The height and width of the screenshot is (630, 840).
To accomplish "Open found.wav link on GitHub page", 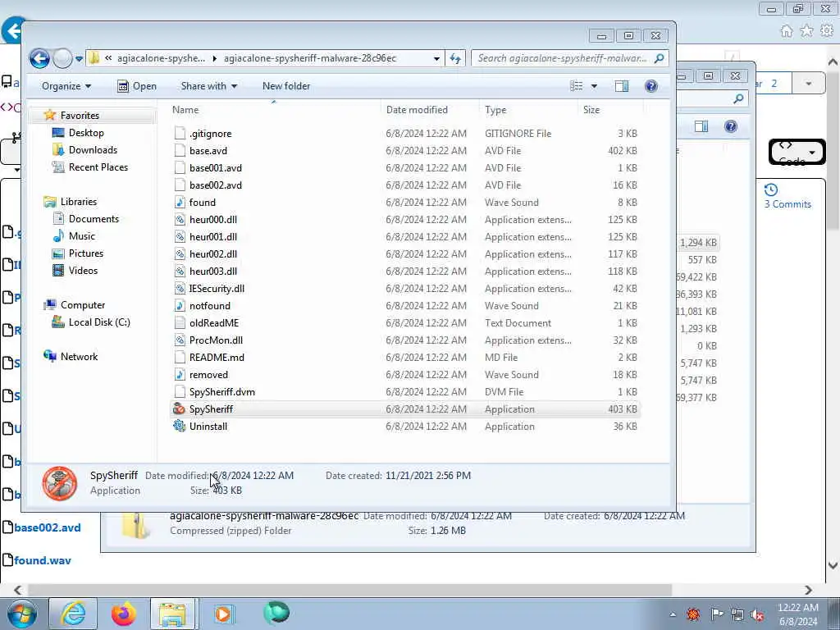I will point(43,560).
